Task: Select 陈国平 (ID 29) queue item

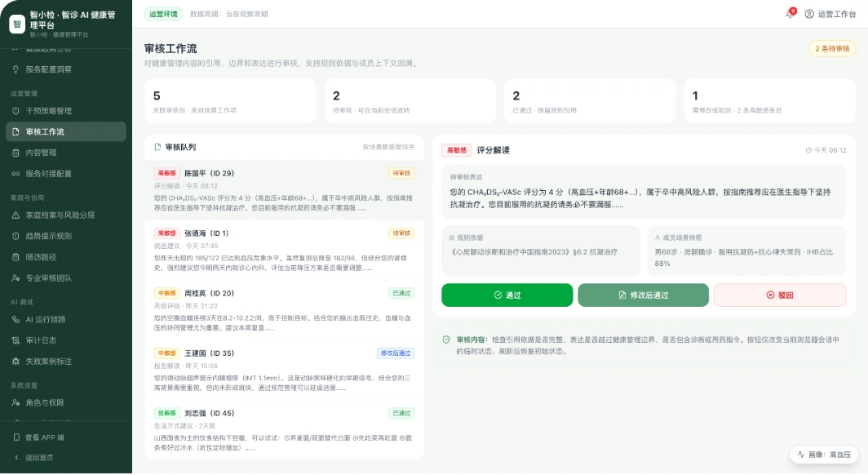Action: point(284,190)
